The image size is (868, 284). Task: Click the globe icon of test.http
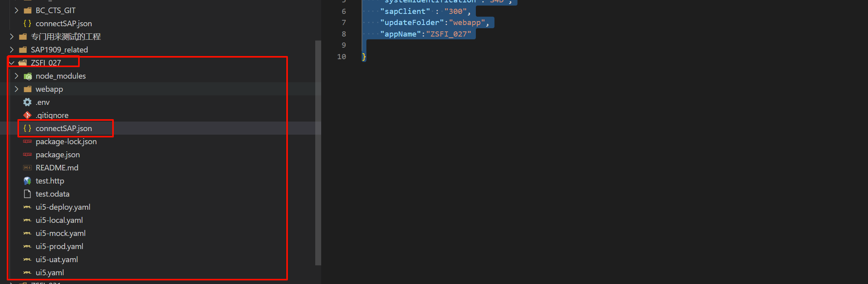tap(27, 181)
